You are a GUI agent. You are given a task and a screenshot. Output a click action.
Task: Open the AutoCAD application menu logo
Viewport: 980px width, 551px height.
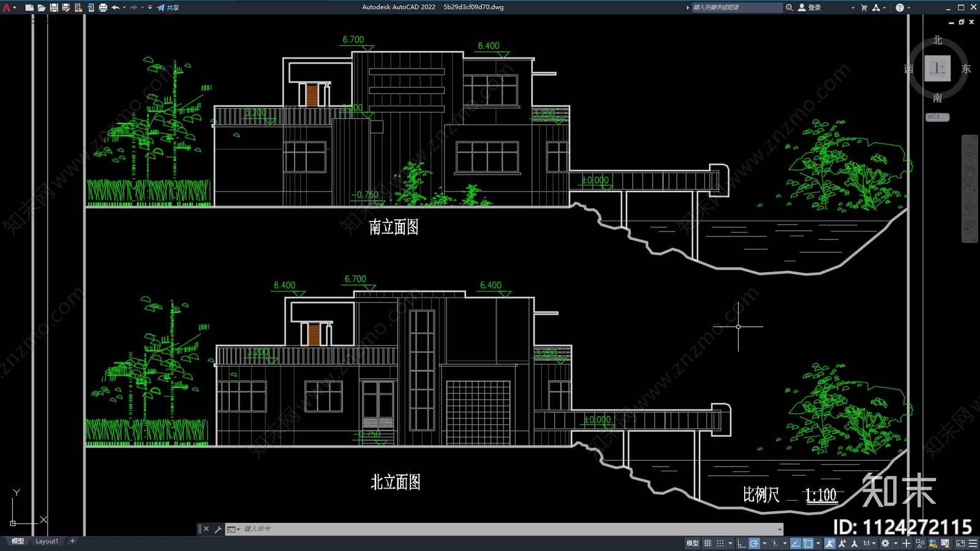[7, 7]
